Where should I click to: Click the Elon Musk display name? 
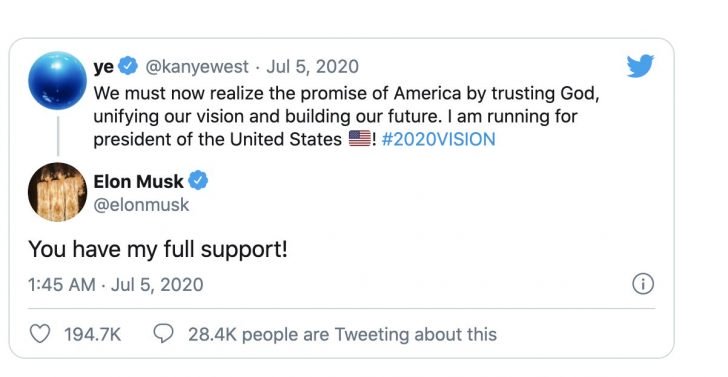point(138,181)
